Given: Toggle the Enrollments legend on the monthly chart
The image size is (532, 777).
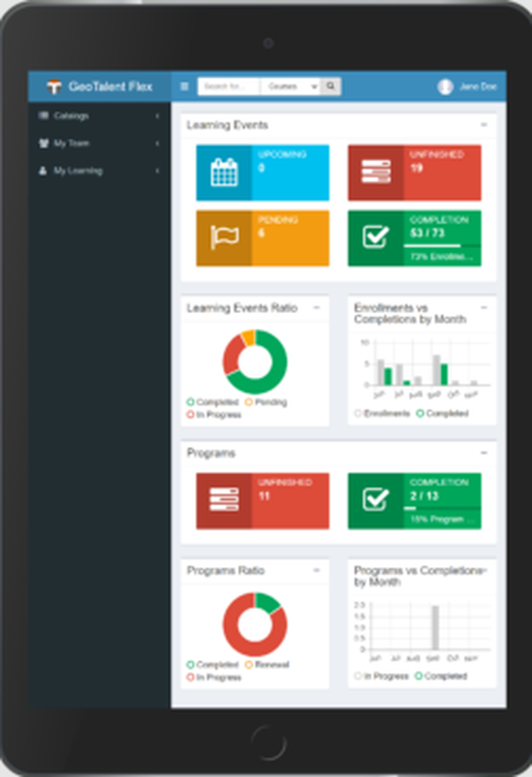Looking at the screenshot, I should point(383,413).
